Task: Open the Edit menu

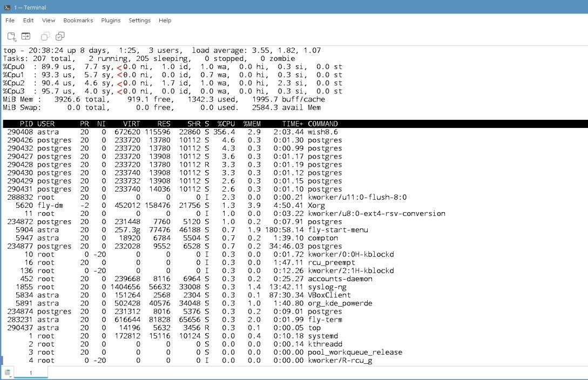Action: tap(28, 21)
